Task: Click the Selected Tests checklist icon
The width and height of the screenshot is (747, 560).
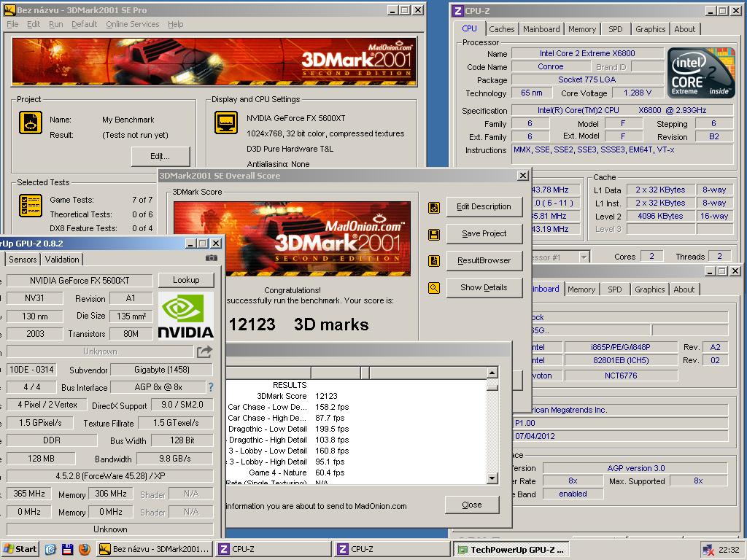Action: 31,205
